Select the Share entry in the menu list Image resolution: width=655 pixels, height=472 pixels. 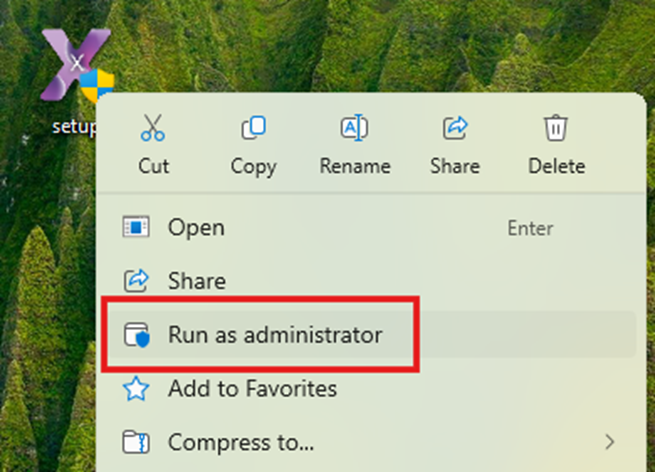197,281
